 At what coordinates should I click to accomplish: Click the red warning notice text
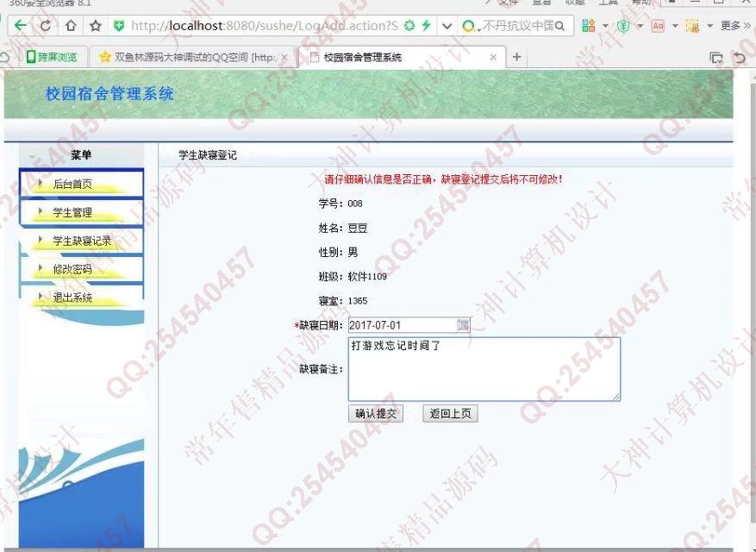[444, 179]
